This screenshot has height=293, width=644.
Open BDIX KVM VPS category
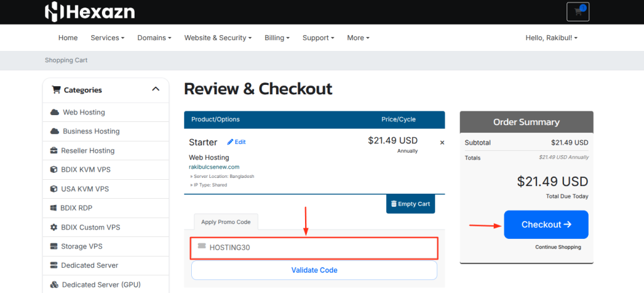[x=106, y=170]
